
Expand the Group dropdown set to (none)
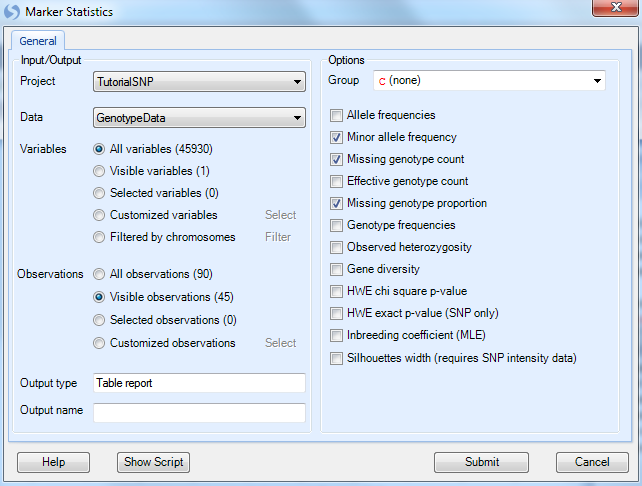coord(489,81)
